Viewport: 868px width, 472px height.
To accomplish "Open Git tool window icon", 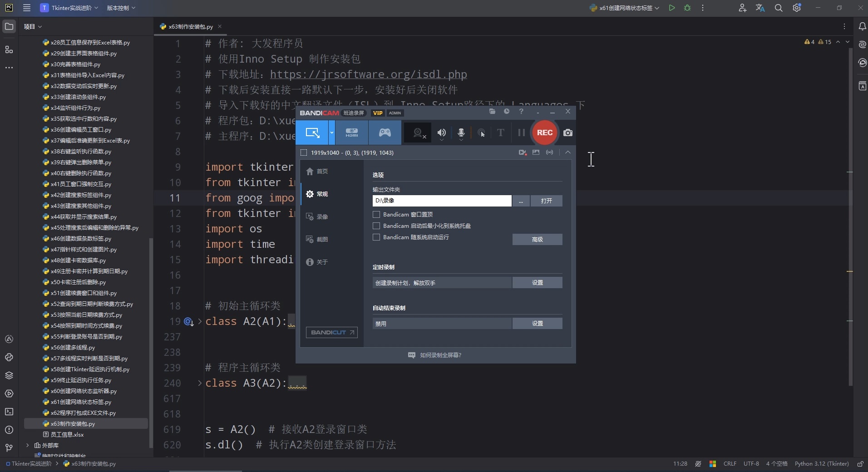I will pos(9,448).
